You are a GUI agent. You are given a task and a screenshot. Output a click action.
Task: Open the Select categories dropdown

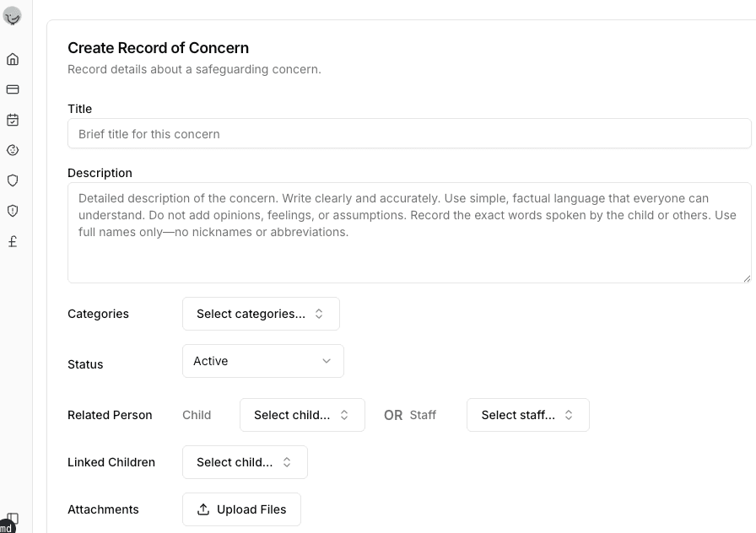coord(261,313)
